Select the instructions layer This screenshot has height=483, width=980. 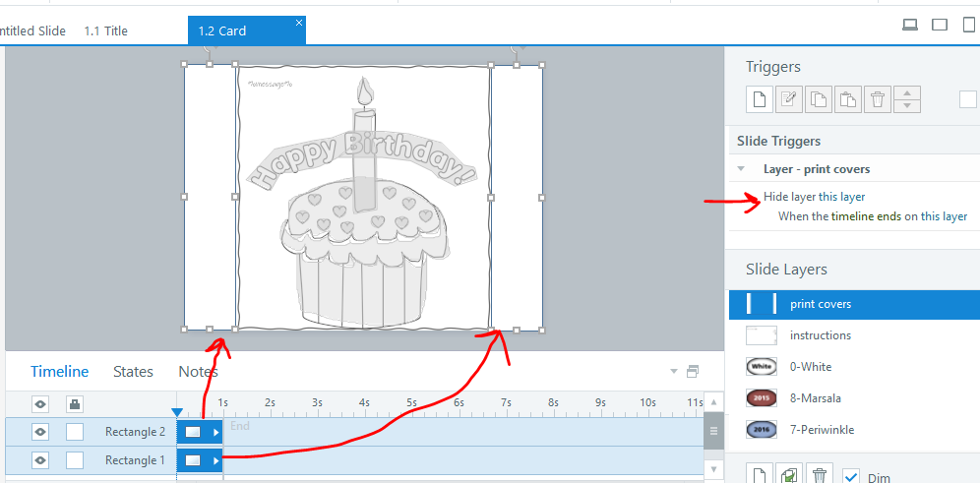(854, 335)
